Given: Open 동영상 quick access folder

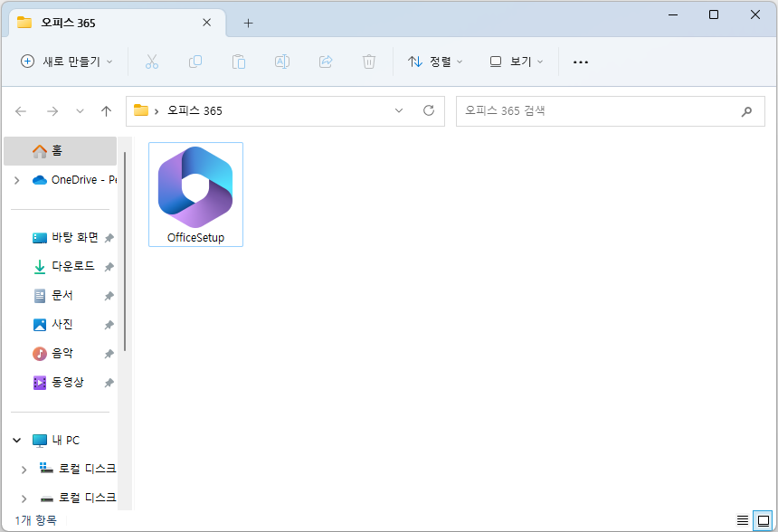Looking at the screenshot, I should (x=58, y=383).
